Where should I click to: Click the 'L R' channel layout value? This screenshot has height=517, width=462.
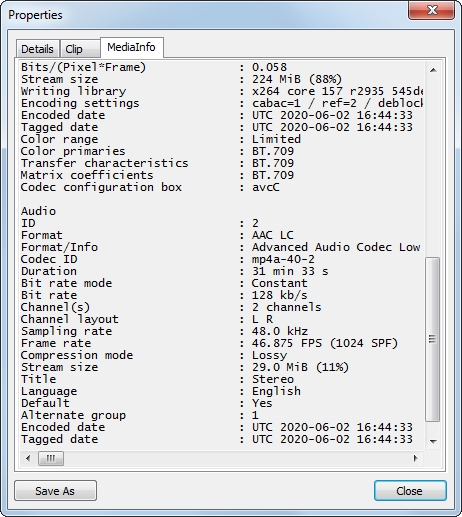coord(262,319)
